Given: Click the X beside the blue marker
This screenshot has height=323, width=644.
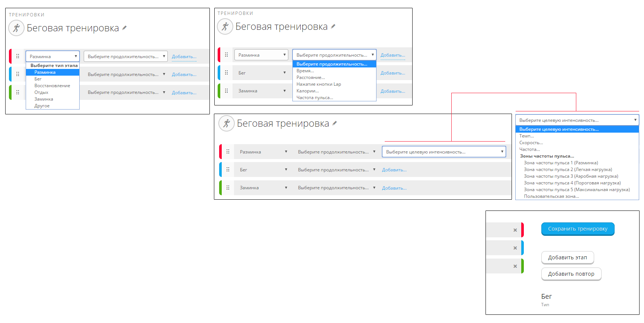Looking at the screenshot, I should click(515, 248).
